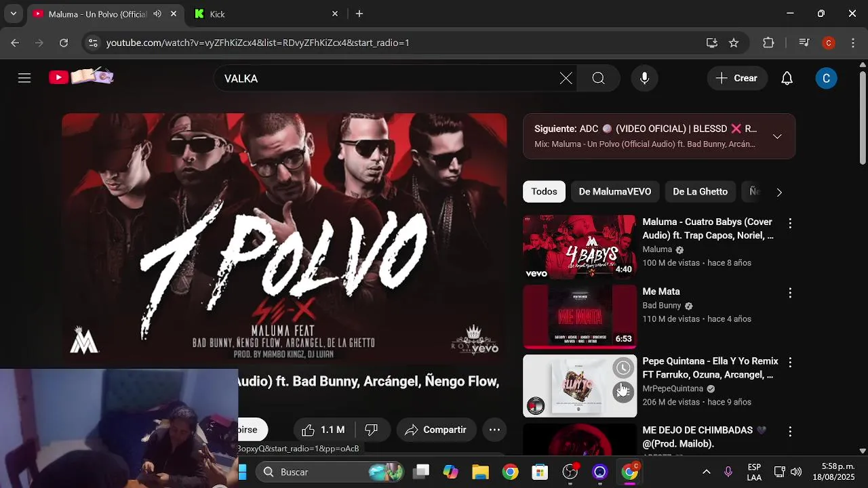The height and width of the screenshot is (488, 868).
Task: Open Copilot from taskbar
Action: (x=451, y=472)
